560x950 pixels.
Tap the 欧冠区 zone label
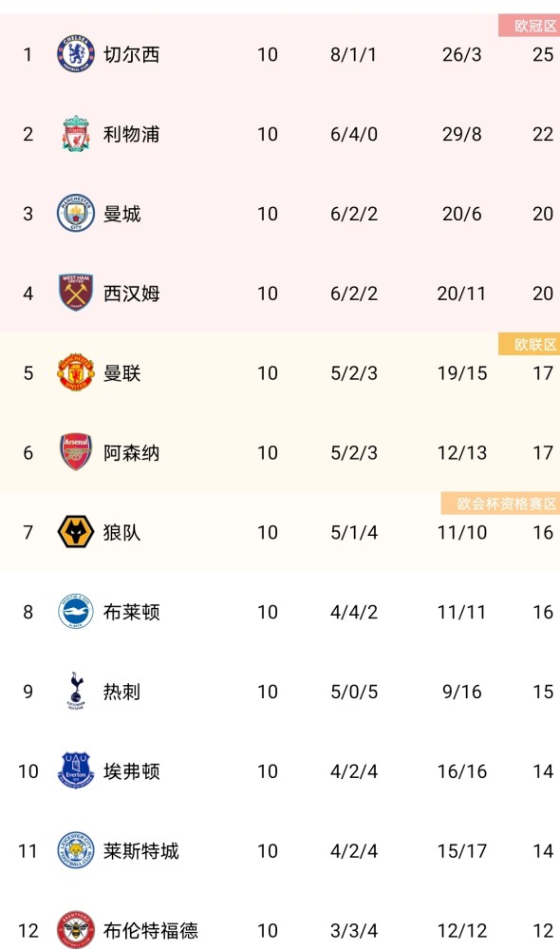click(529, 26)
